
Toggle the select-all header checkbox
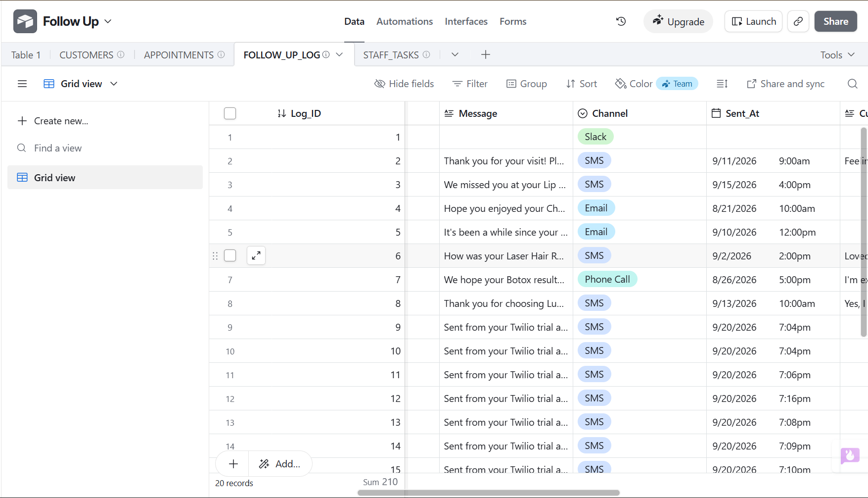pyautogui.click(x=230, y=113)
